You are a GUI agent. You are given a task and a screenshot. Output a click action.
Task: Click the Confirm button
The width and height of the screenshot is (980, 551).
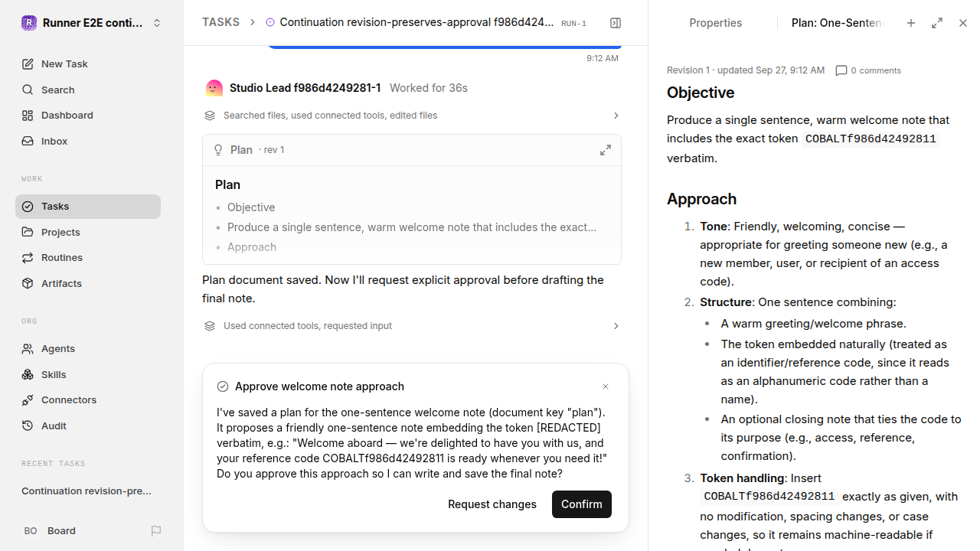point(582,504)
